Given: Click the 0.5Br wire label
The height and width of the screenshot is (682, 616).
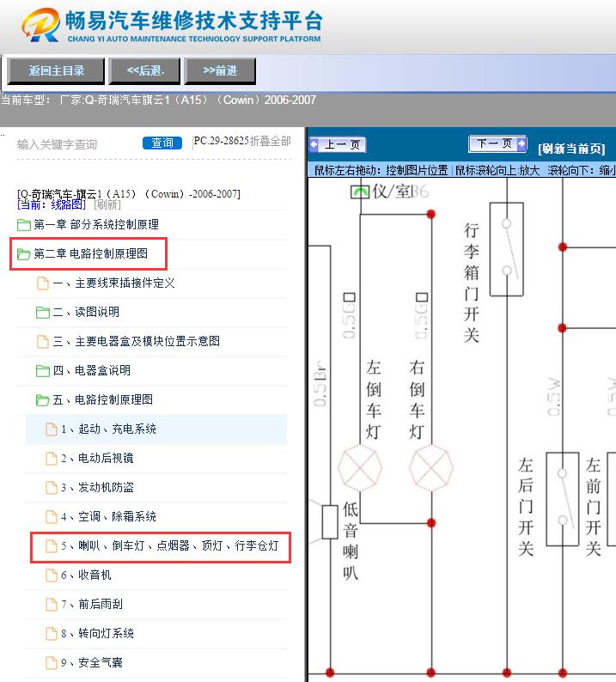Looking at the screenshot, I should coord(320,384).
